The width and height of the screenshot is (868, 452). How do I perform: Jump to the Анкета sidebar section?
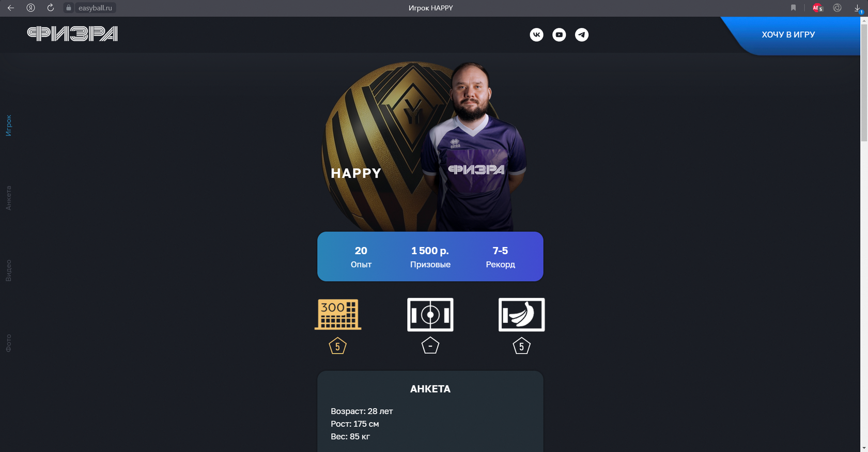click(x=9, y=198)
